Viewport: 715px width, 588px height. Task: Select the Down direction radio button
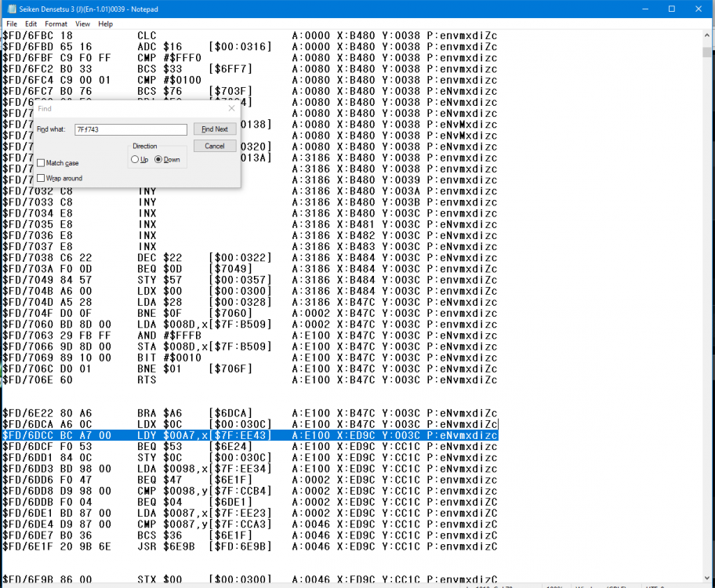[158, 160]
